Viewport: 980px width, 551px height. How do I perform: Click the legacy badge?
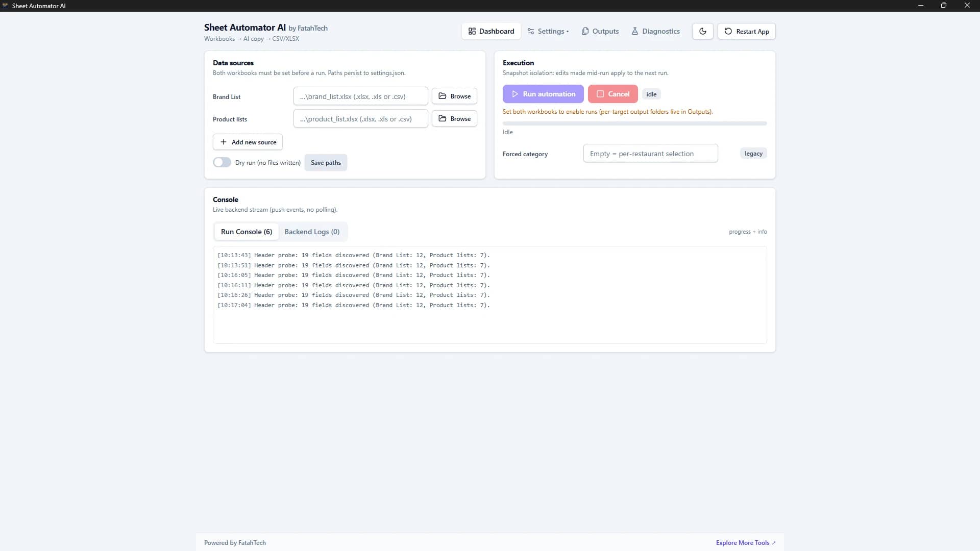[x=753, y=153]
